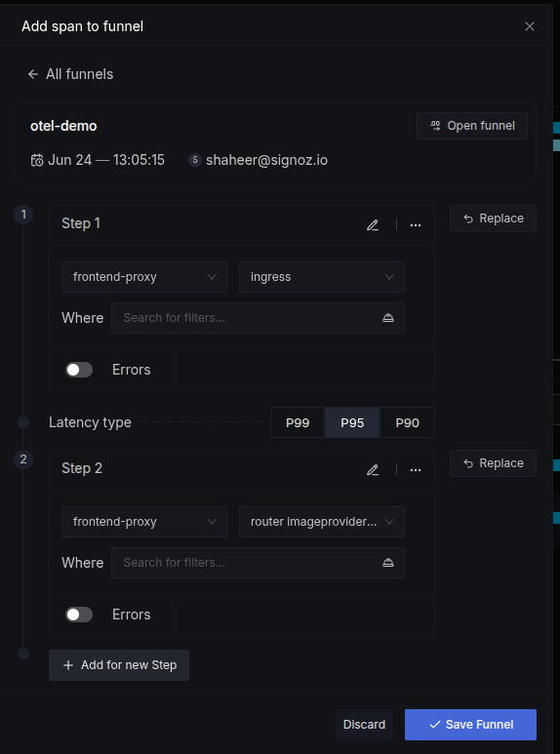The width and height of the screenshot is (560, 754).
Task: Replace the Step 1 span
Action: (x=493, y=218)
